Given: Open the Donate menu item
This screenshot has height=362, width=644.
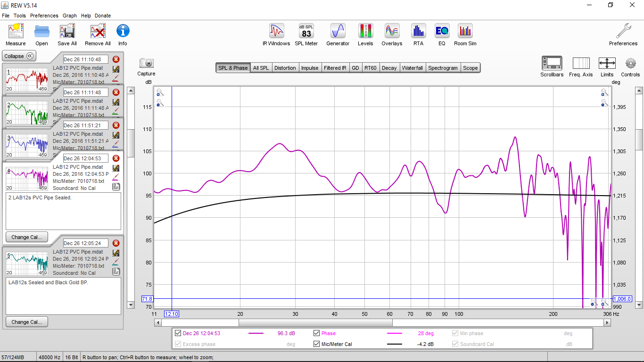Looking at the screenshot, I should click(103, 16).
